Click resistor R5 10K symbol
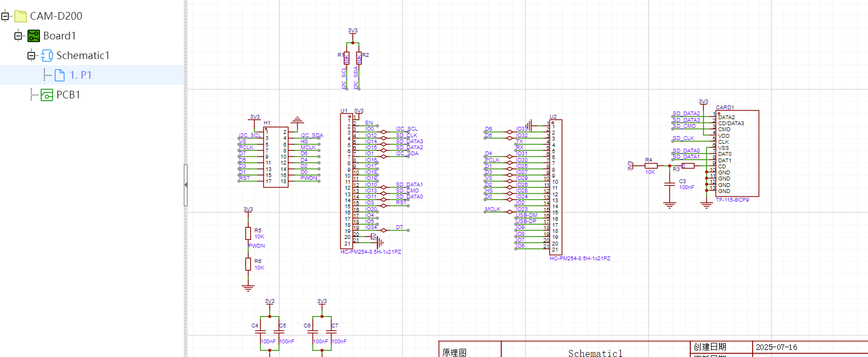The height and width of the screenshot is (357, 868). coord(248,233)
